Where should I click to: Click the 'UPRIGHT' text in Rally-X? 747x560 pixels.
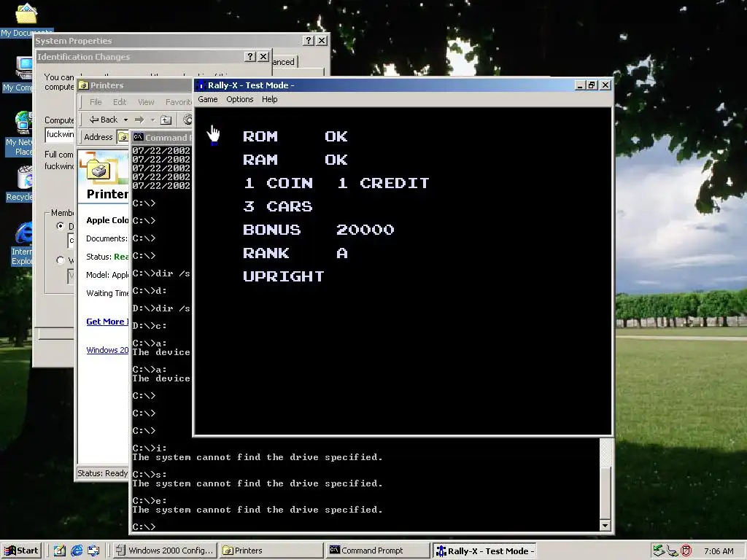(284, 276)
